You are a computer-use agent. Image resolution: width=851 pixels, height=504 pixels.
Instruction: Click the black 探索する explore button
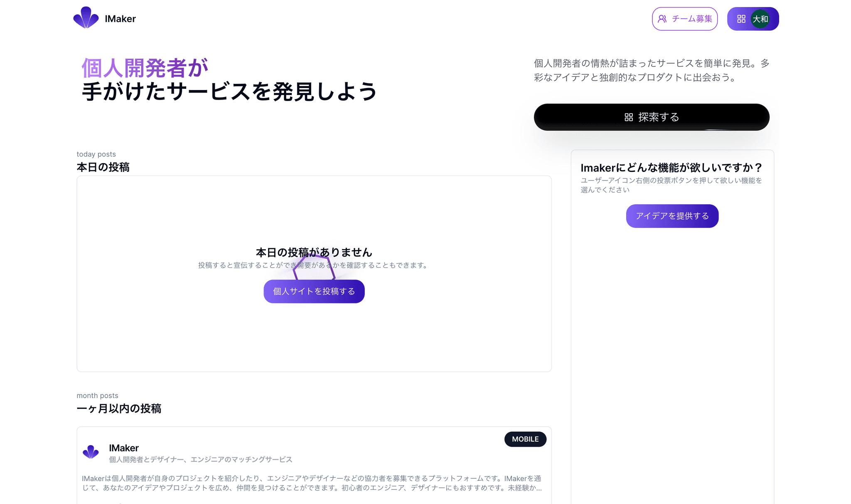point(652,117)
